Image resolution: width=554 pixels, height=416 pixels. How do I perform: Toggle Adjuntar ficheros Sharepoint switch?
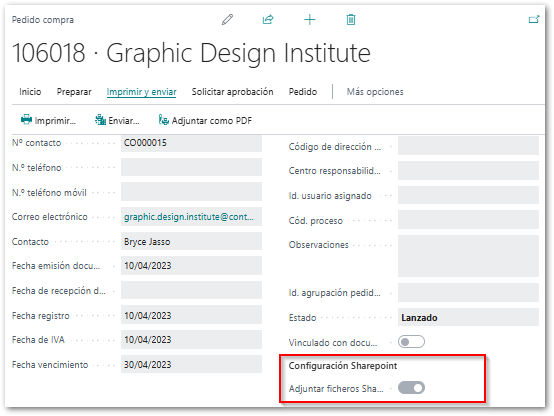coord(411,388)
